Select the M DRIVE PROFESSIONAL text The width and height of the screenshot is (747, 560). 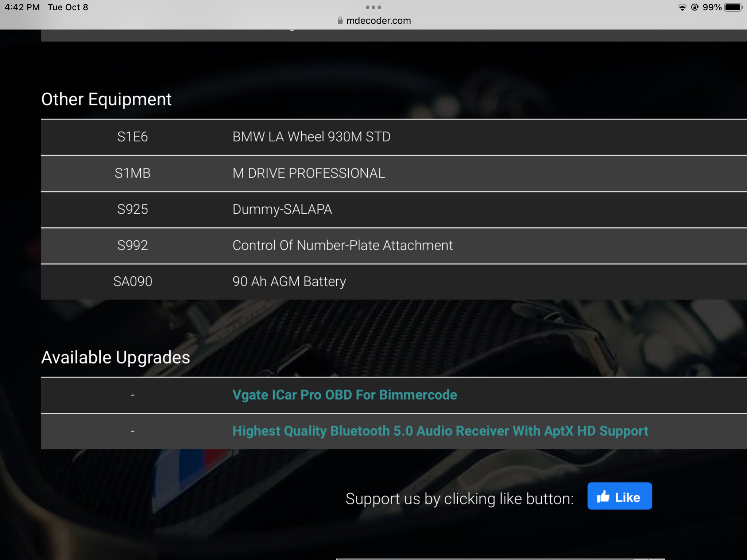[309, 173]
